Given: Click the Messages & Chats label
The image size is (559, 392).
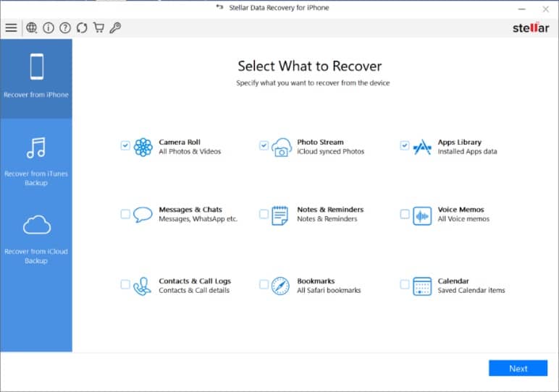Looking at the screenshot, I should [190, 210].
